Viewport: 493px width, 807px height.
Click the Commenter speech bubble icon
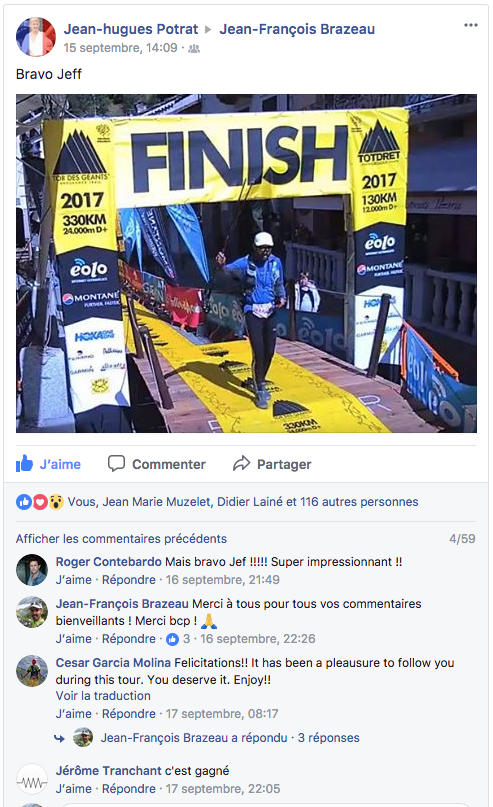(116, 463)
